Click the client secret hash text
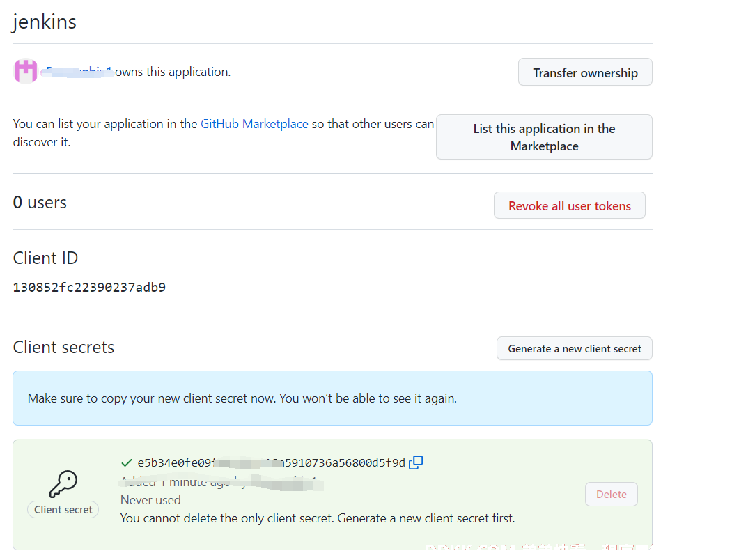The width and height of the screenshot is (732, 560). click(x=271, y=463)
